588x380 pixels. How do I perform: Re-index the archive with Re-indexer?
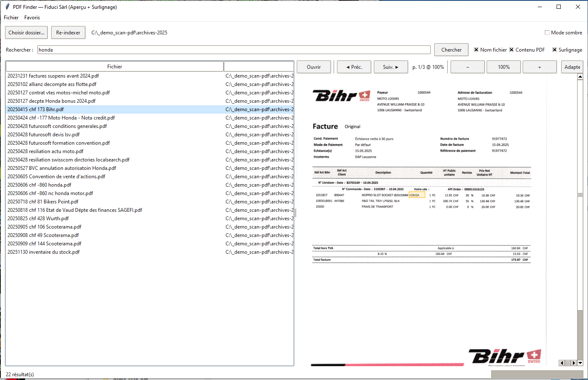click(68, 32)
